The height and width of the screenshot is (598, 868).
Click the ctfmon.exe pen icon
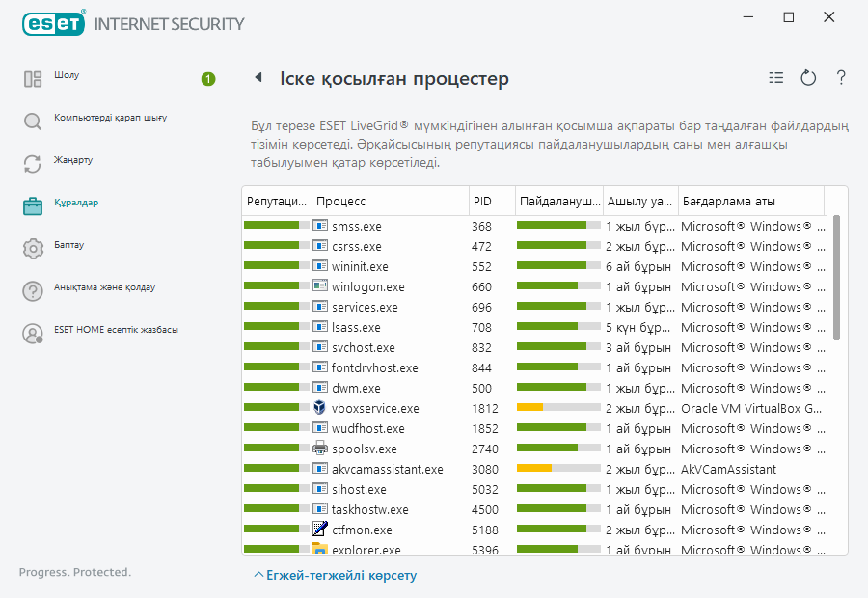(x=321, y=530)
